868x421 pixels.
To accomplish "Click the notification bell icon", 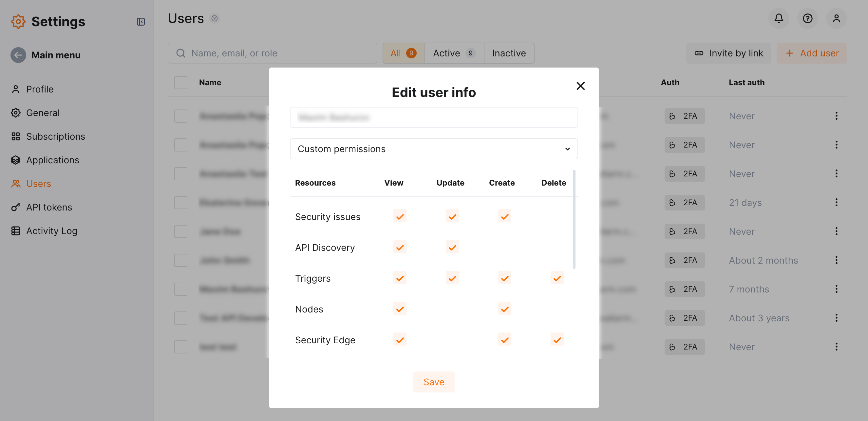I will pyautogui.click(x=779, y=19).
